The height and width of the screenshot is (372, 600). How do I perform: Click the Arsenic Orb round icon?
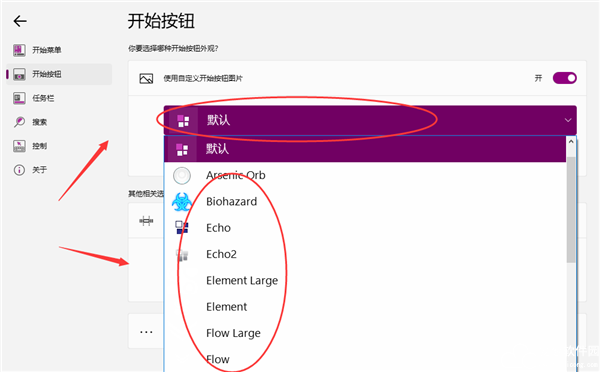click(182, 176)
